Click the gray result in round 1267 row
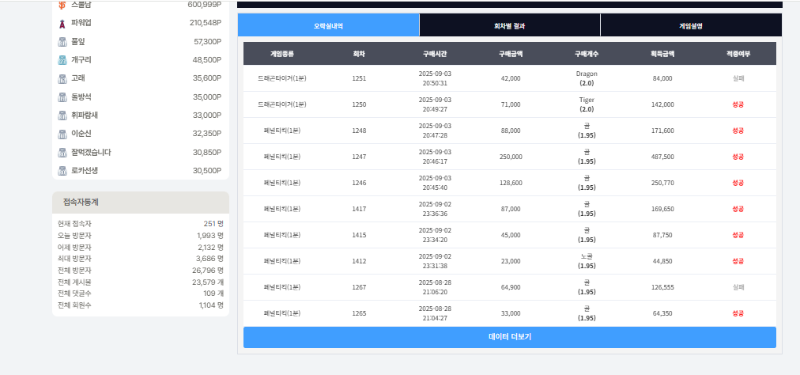The height and width of the screenshot is (375, 800). 738,287
